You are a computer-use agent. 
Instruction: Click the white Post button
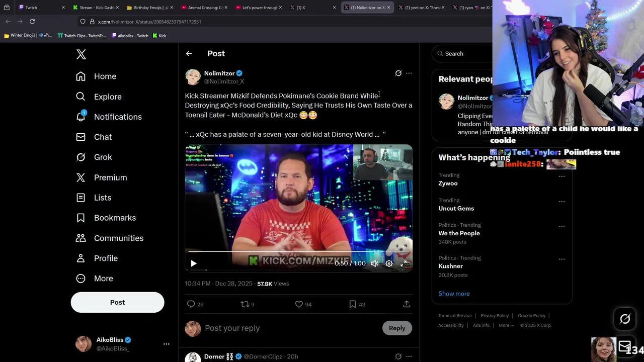[117, 302]
